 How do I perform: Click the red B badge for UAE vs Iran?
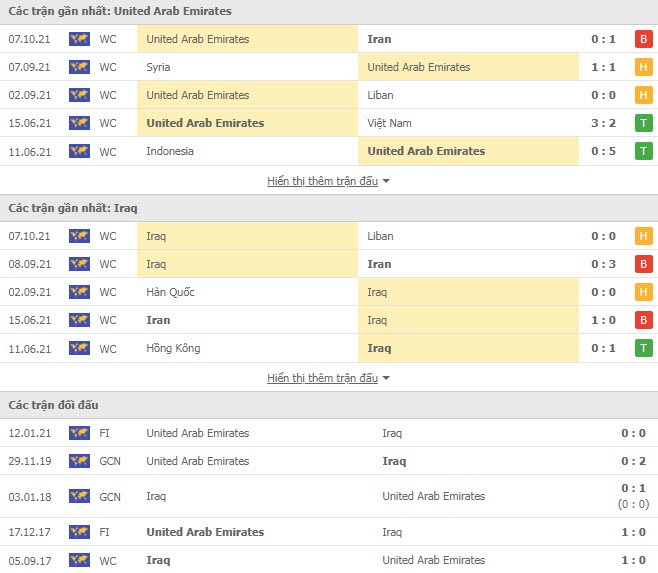[643, 39]
